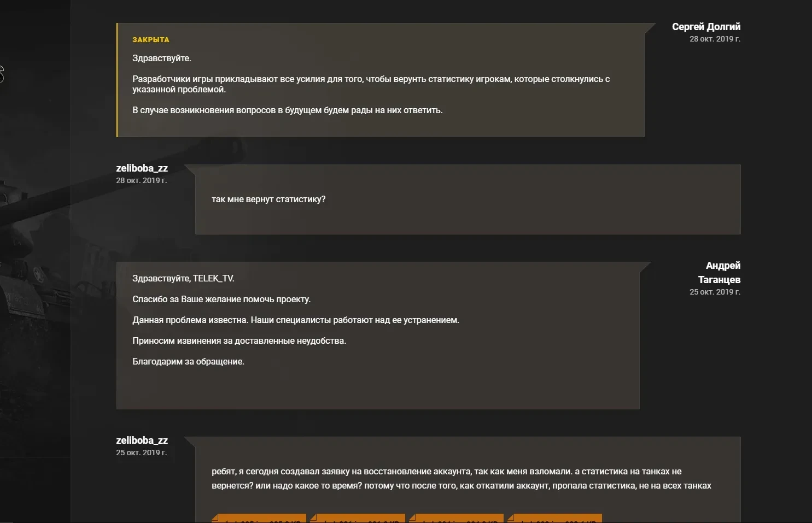Click the yellow ЗАКРЫТА status label
The image size is (812, 523).
[151, 39]
